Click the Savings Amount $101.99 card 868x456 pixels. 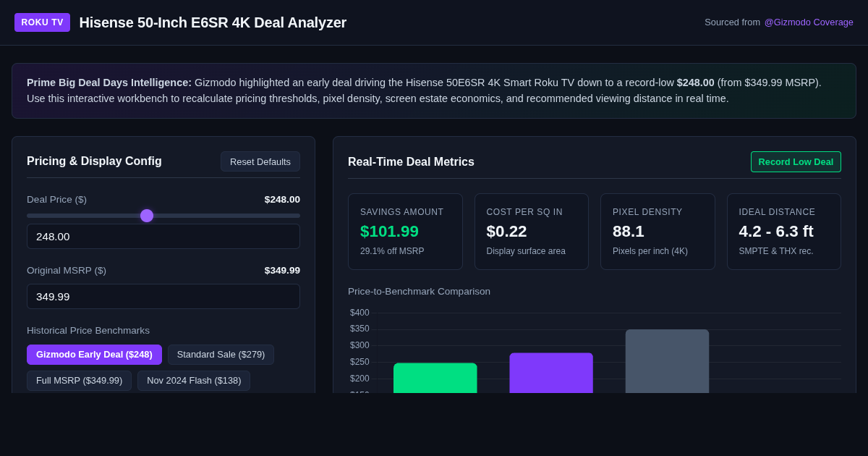pos(405,232)
